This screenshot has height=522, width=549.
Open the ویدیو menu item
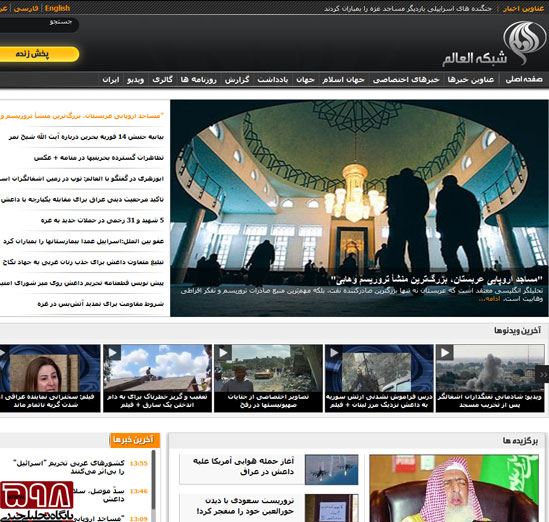click(135, 80)
